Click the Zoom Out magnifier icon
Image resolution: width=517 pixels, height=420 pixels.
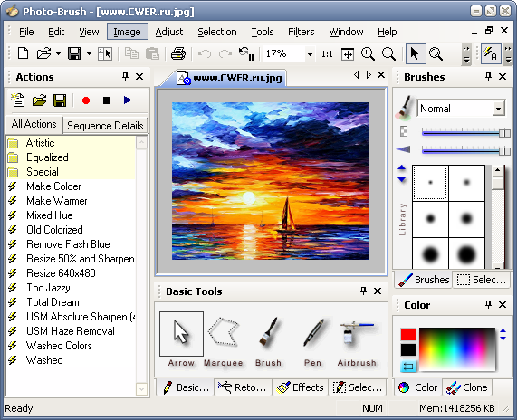point(388,53)
